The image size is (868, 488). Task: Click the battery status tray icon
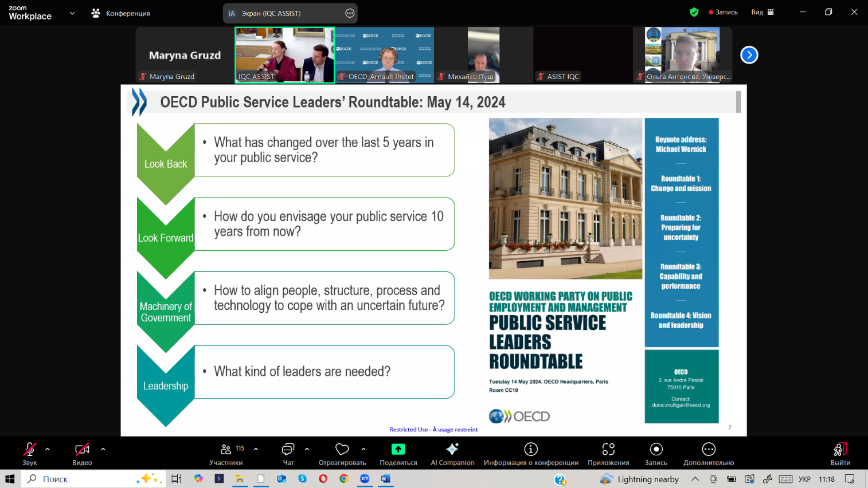point(731,479)
